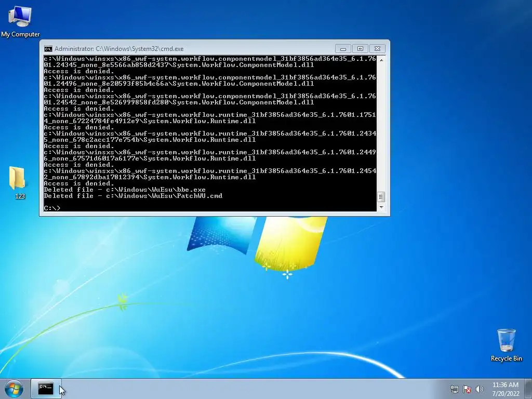Close the Administrator cmd.exe window
The width and height of the screenshot is (532, 399).
[377, 49]
